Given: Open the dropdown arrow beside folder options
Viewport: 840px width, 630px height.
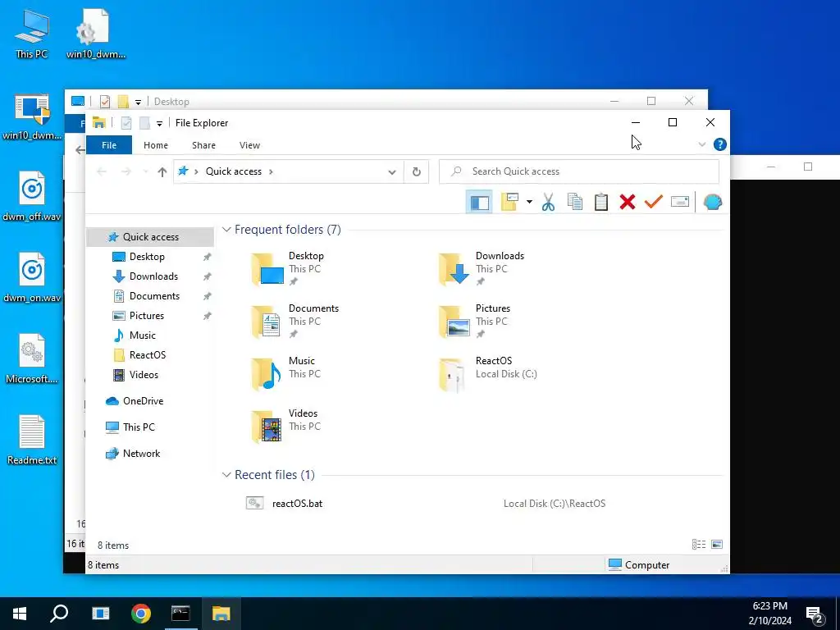Looking at the screenshot, I should 529,202.
